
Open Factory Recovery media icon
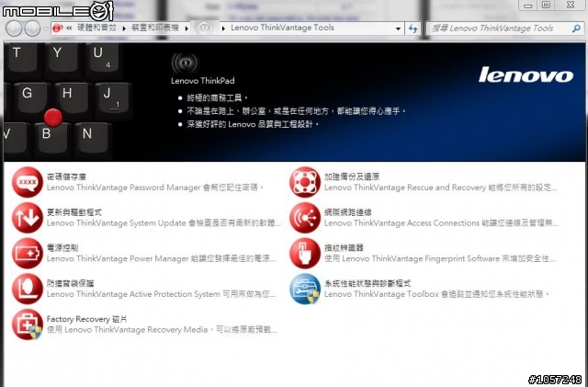28,324
